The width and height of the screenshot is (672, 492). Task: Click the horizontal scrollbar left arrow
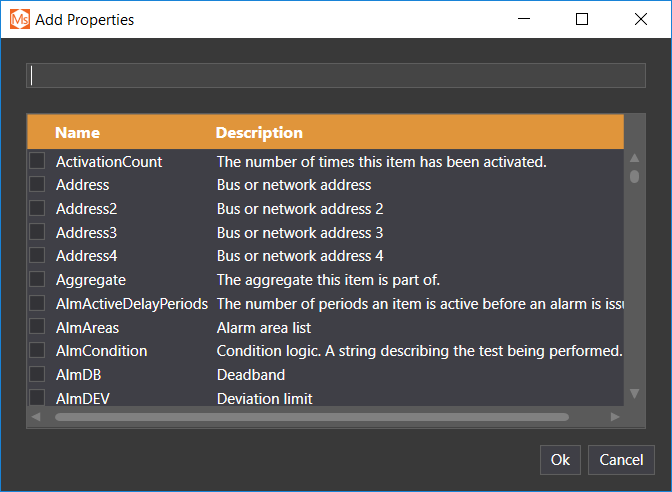[x=35, y=416]
